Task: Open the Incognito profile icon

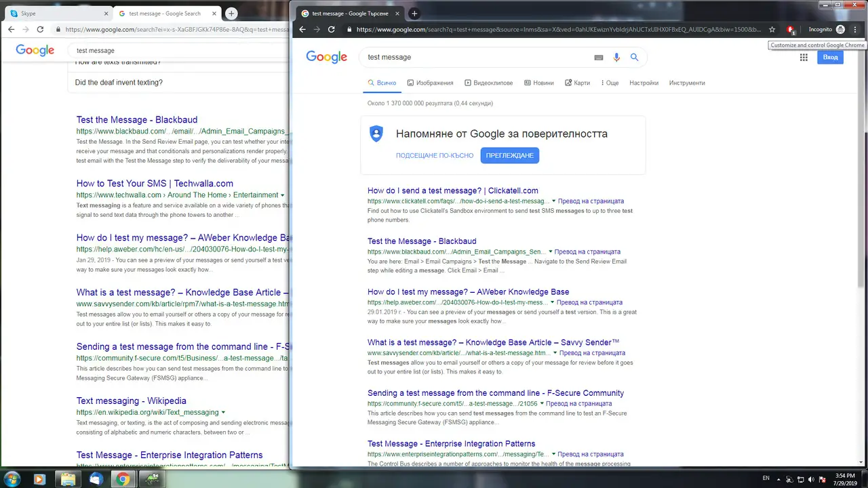Action: 841,30
